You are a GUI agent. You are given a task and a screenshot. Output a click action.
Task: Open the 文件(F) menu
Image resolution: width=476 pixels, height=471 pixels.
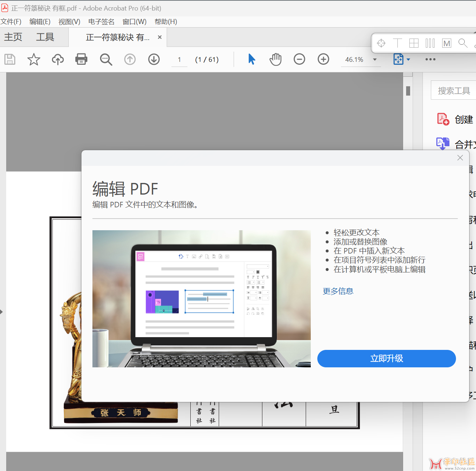coord(11,21)
